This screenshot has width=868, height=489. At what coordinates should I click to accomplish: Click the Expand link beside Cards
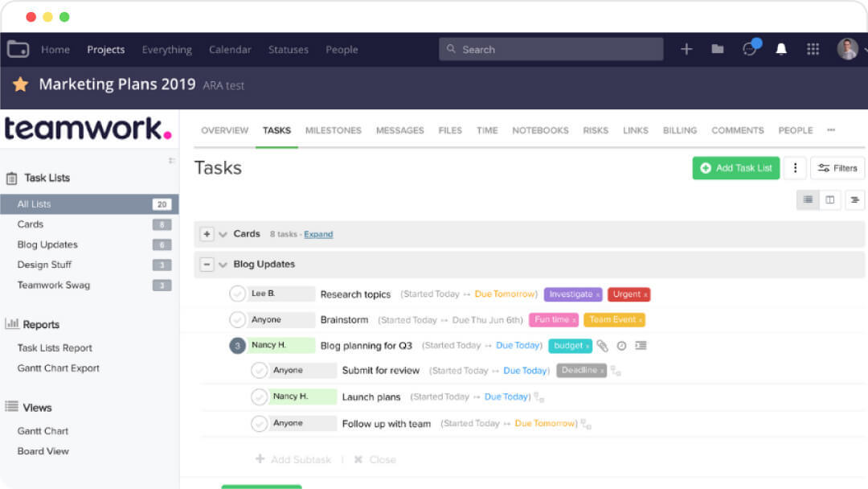click(x=318, y=233)
